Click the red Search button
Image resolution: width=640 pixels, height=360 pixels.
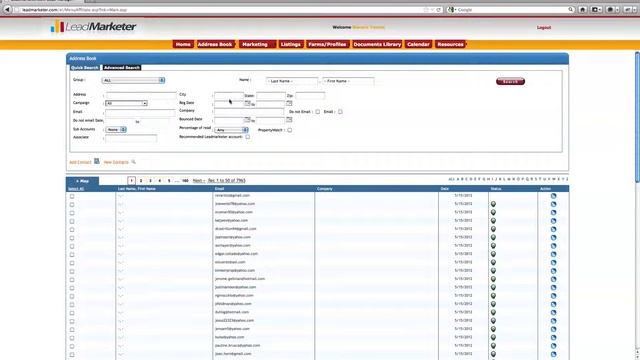[510, 82]
